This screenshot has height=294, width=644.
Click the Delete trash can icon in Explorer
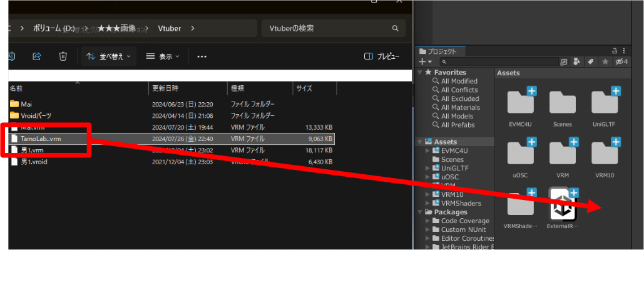[x=63, y=56]
